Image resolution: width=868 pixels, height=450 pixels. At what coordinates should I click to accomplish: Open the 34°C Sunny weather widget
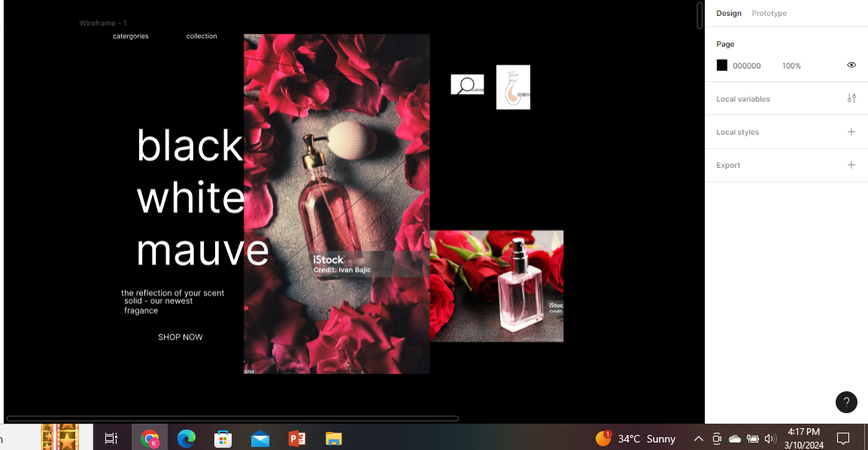636,439
